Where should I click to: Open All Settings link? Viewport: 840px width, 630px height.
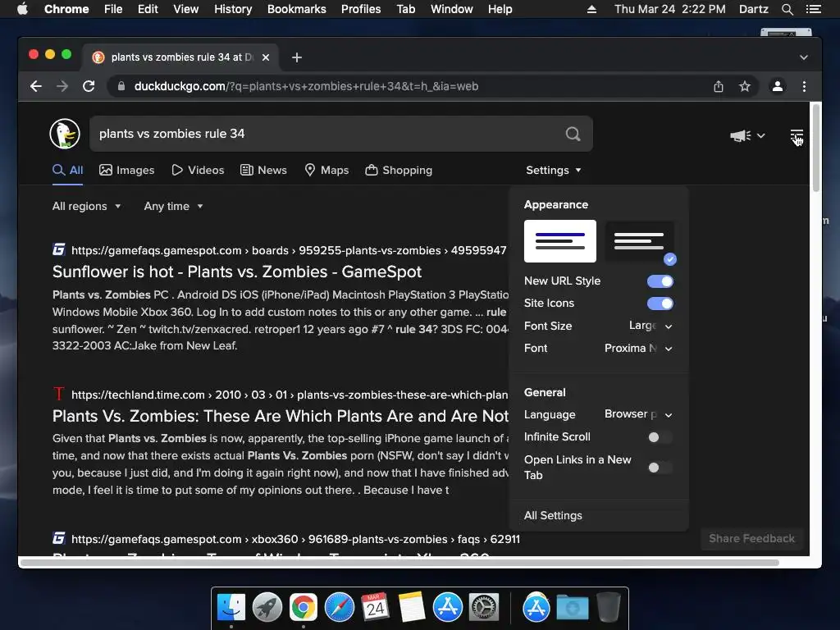(553, 515)
